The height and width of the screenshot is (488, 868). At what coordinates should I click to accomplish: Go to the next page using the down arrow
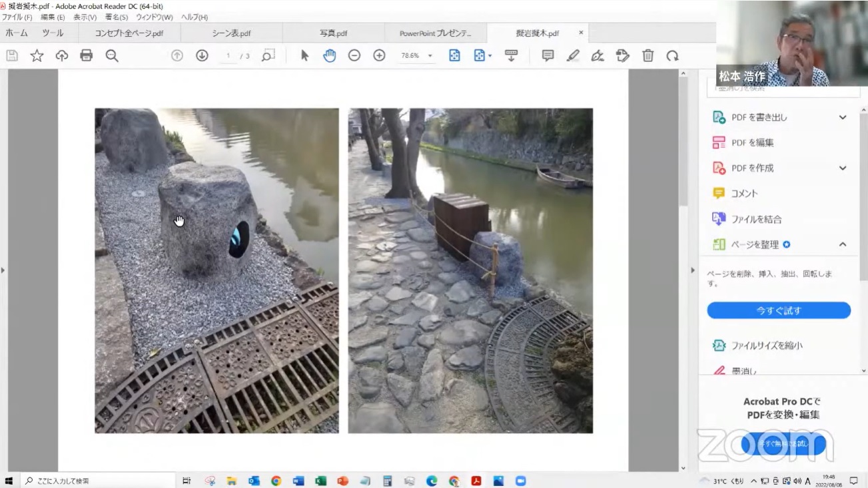point(202,56)
